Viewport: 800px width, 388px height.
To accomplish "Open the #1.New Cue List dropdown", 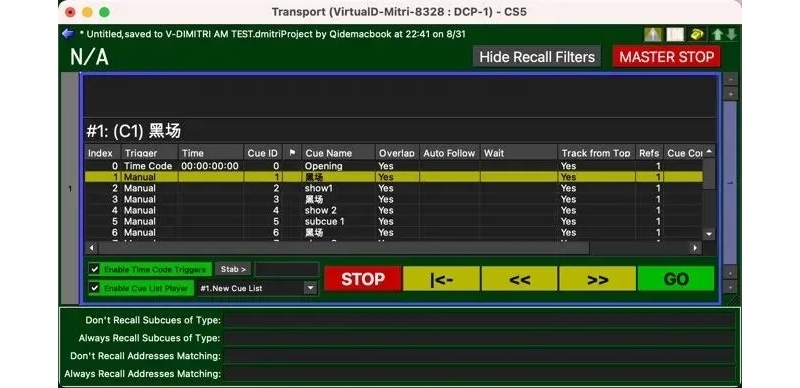I will pyautogui.click(x=258, y=288).
